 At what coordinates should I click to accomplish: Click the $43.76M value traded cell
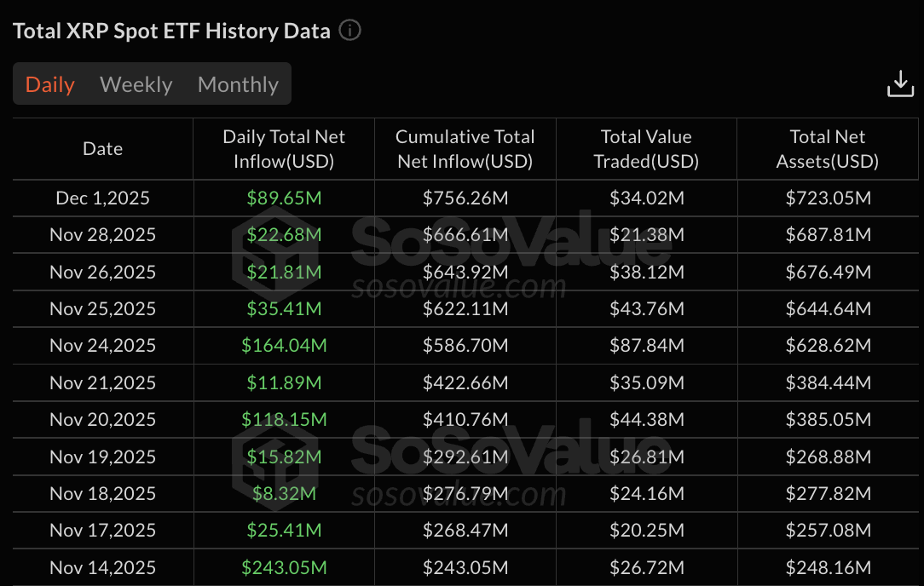coord(646,308)
